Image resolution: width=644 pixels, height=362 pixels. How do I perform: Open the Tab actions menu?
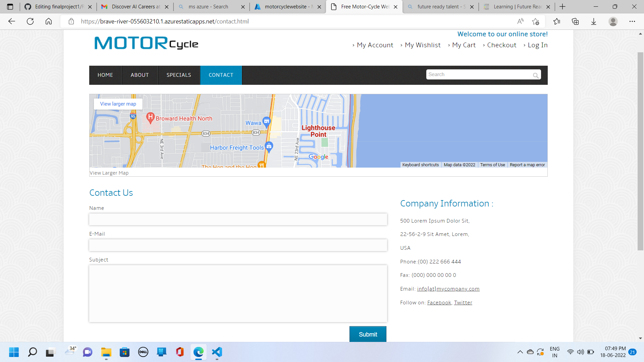pyautogui.click(x=10, y=6)
